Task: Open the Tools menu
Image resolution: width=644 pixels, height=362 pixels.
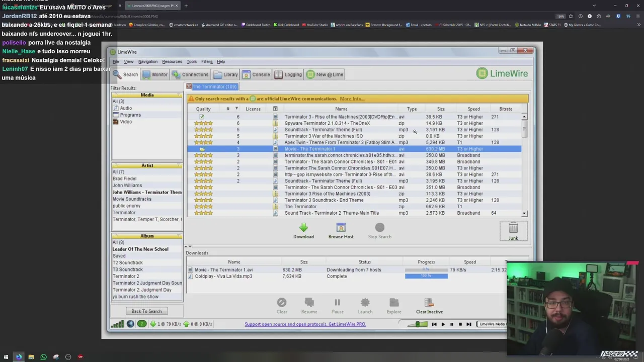Action: 192,61
